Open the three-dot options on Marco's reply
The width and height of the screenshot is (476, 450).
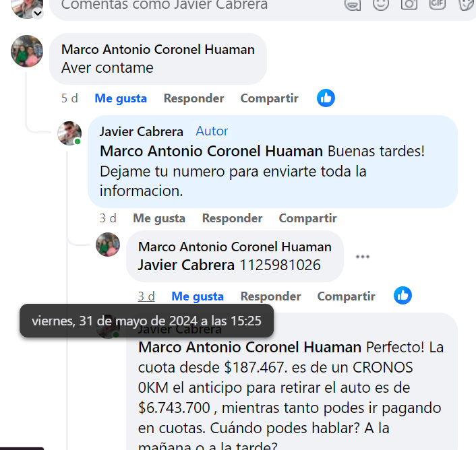coord(363,257)
